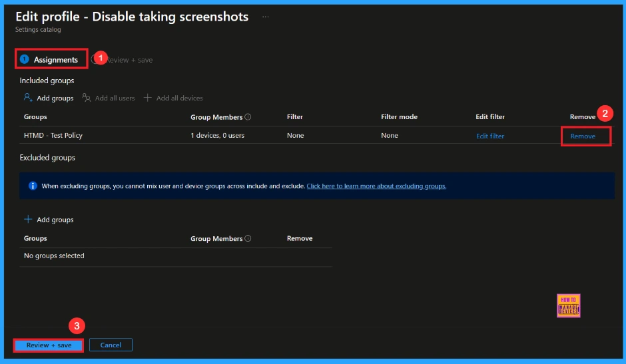626x364 pixels.
Task: Click the Filter mode column header
Action: [399, 116]
